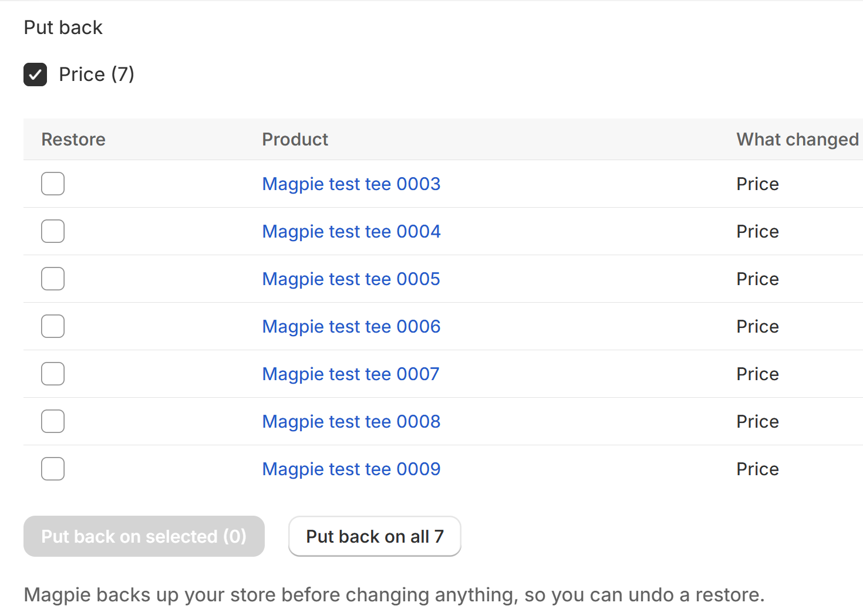This screenshot has width=863, height=616.
Task: Uncheck the Price (7) checkbox
Action: [x=35, y=75]
